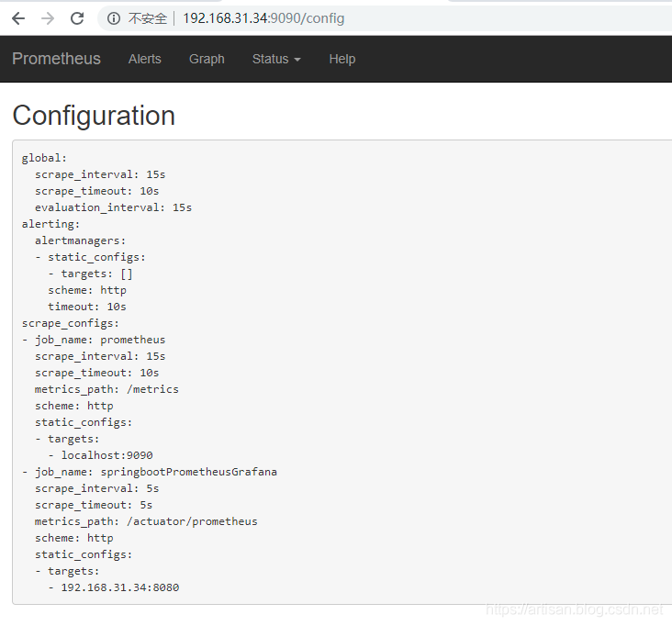The width and height of the screenshot is (672, 626).
Task: Open the site info circle icon
Action: (114, 18)
